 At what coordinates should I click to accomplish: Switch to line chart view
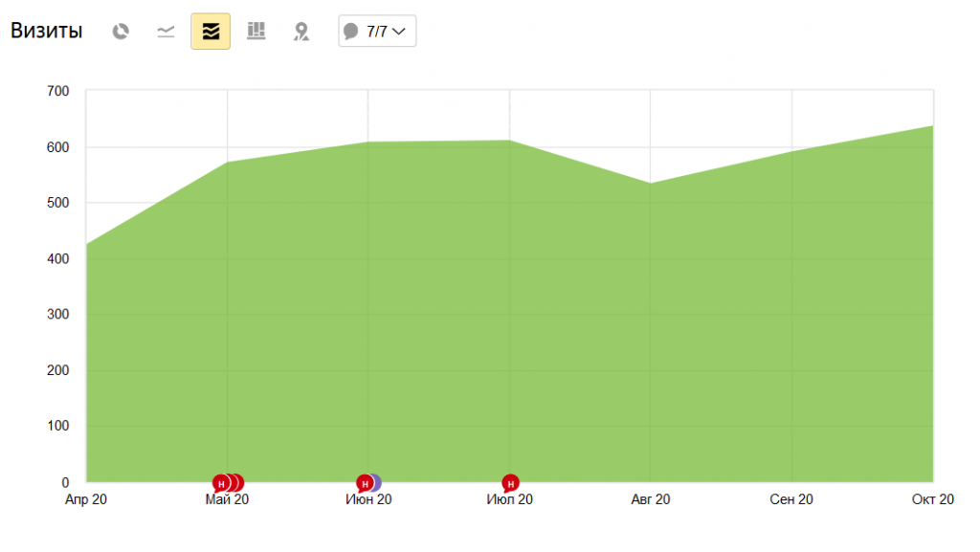(x=166, y=32)
